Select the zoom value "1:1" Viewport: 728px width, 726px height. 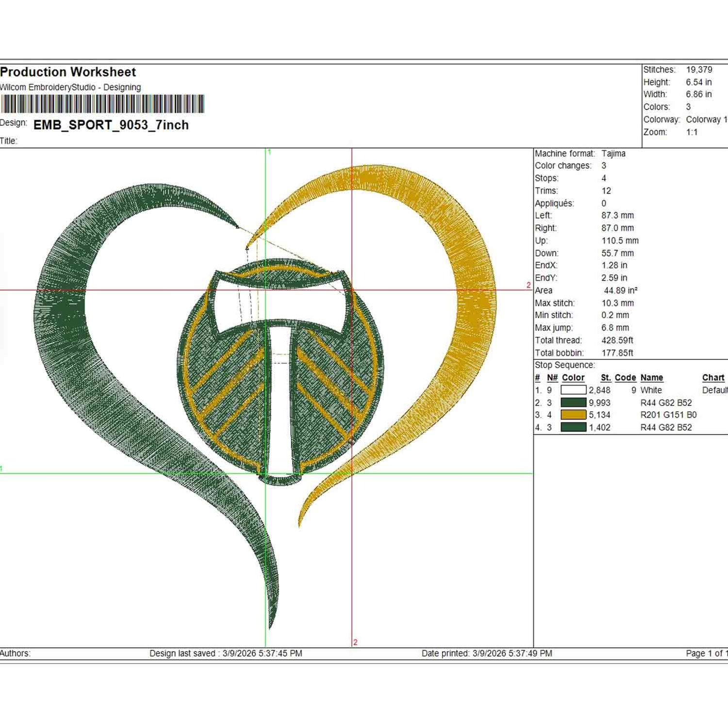(692, 132)
